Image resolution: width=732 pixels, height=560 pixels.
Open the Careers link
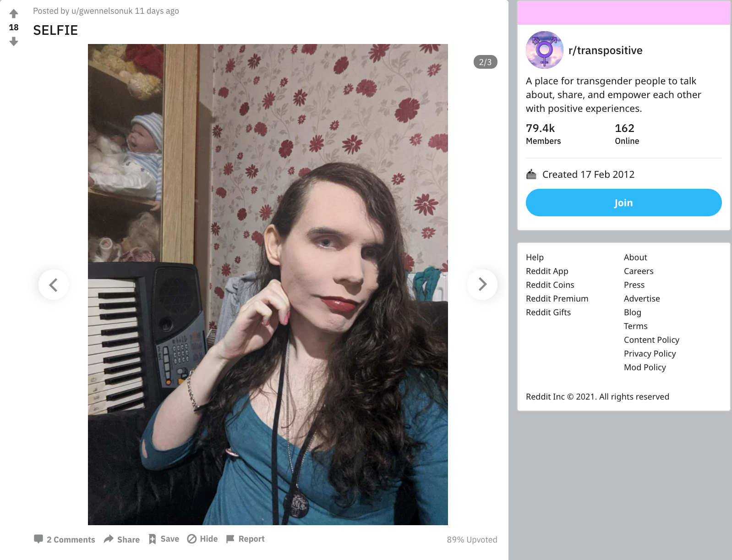click(639, 271)
